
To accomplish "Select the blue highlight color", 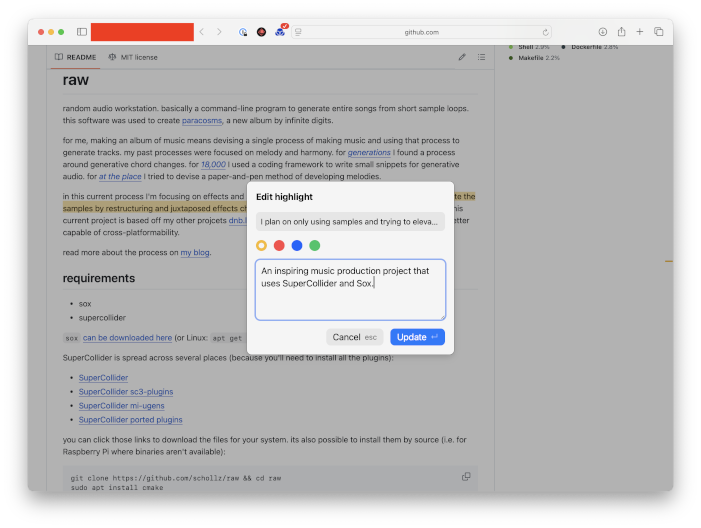I will click(x=297, y=245).
